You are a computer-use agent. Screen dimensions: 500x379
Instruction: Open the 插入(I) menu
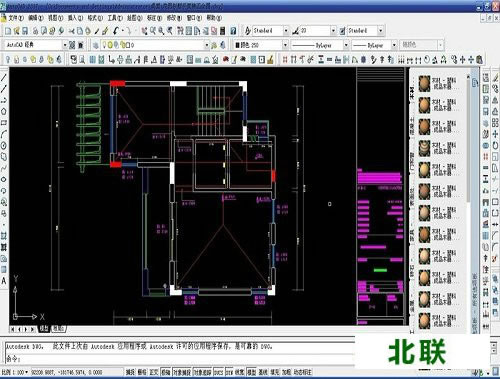click(75, 18)
